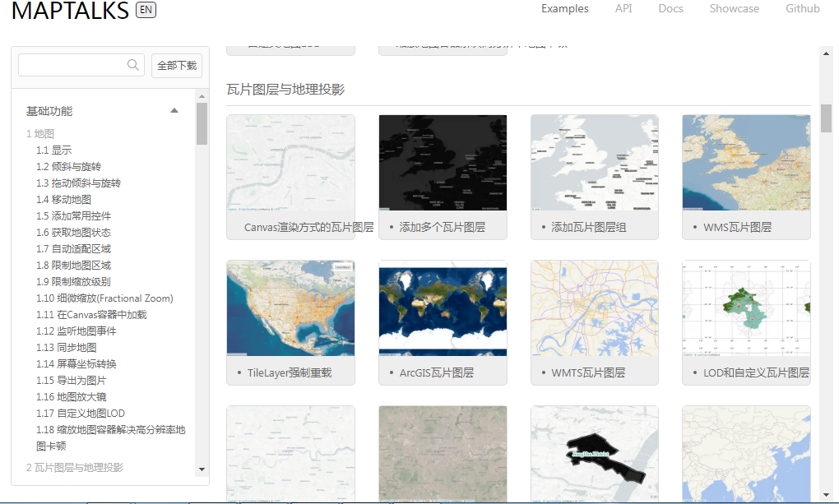Open the Github menu item
The image size is (839, 504).
coord(803,8)
